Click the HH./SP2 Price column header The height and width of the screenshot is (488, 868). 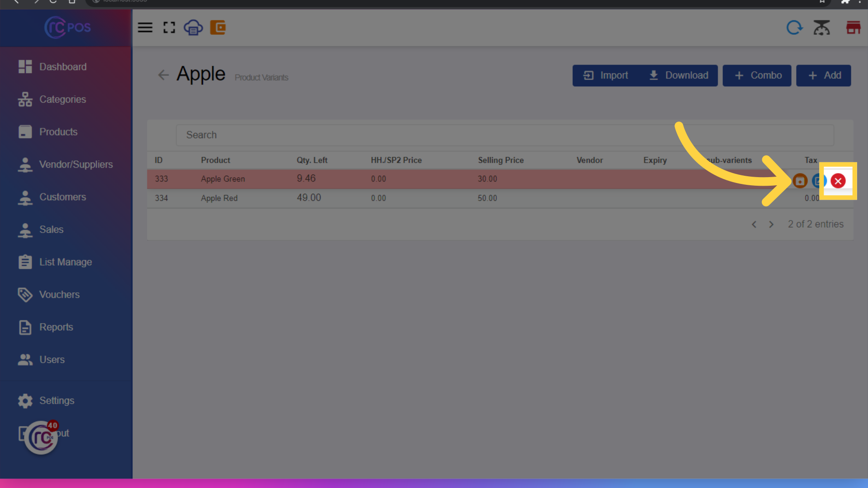pyautogui.click(x=396, y=160)
